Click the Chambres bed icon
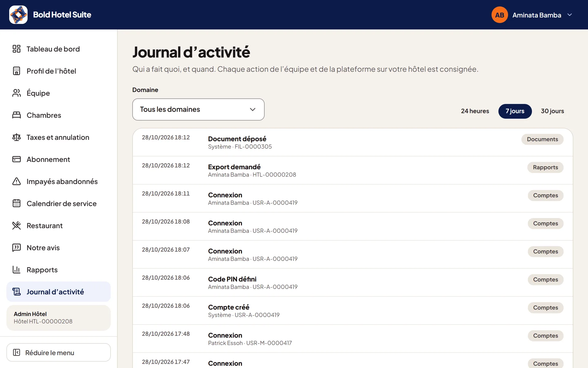 (17, 115)
